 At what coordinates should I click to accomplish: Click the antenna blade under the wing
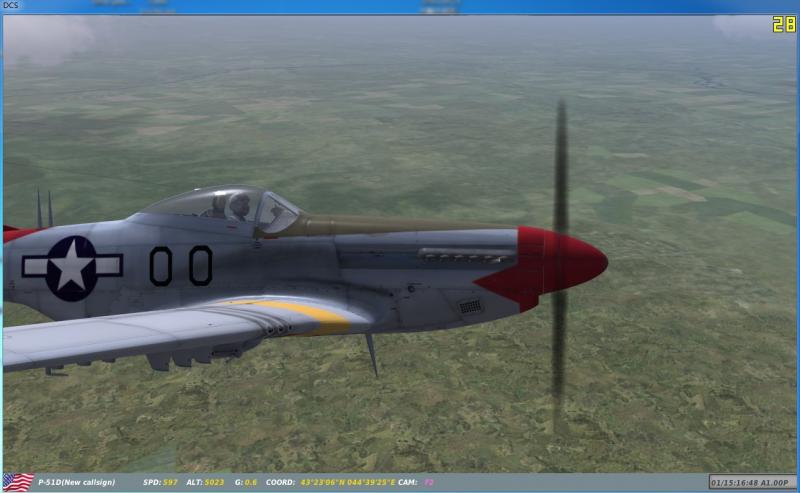(371, 354)
